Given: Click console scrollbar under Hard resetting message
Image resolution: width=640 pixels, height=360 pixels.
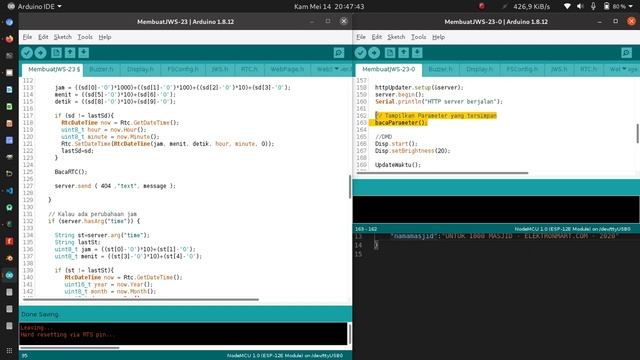Looking at the screenshot, I should click(69, 347).
